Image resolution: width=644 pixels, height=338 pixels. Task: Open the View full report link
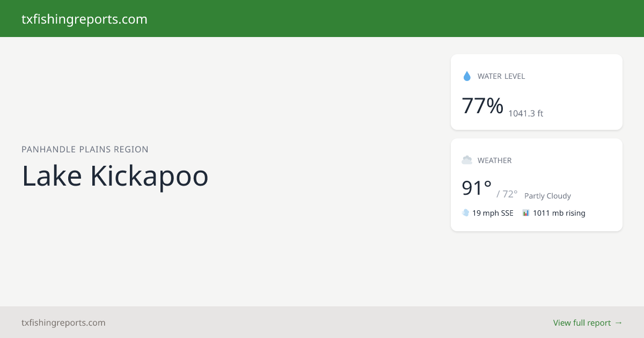tap(588, 322)
